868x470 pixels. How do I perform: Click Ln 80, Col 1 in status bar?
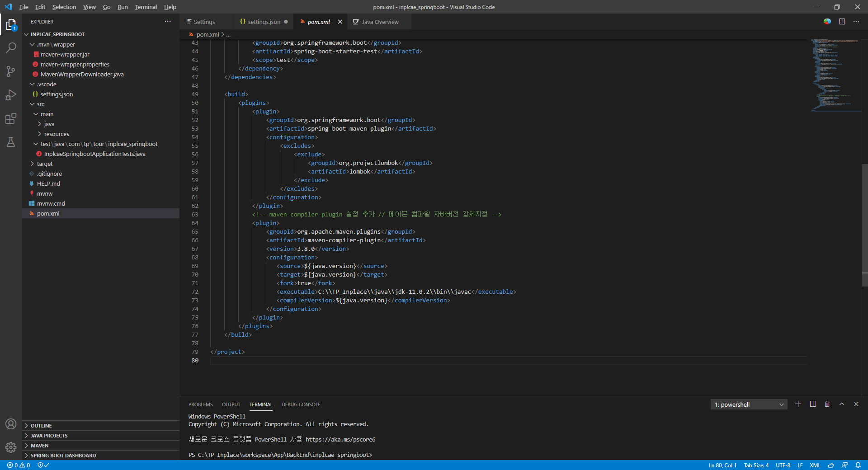(x=722, y=465)
